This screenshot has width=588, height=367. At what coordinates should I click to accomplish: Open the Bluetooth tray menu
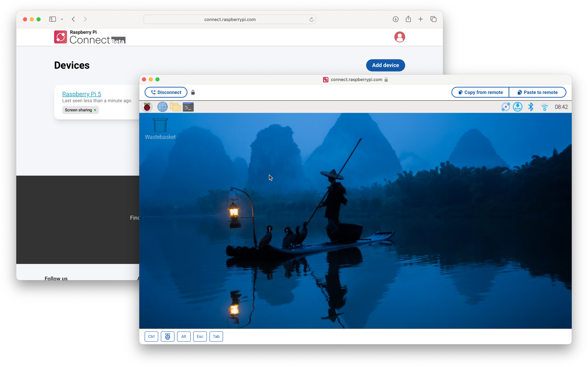[531, 107]
